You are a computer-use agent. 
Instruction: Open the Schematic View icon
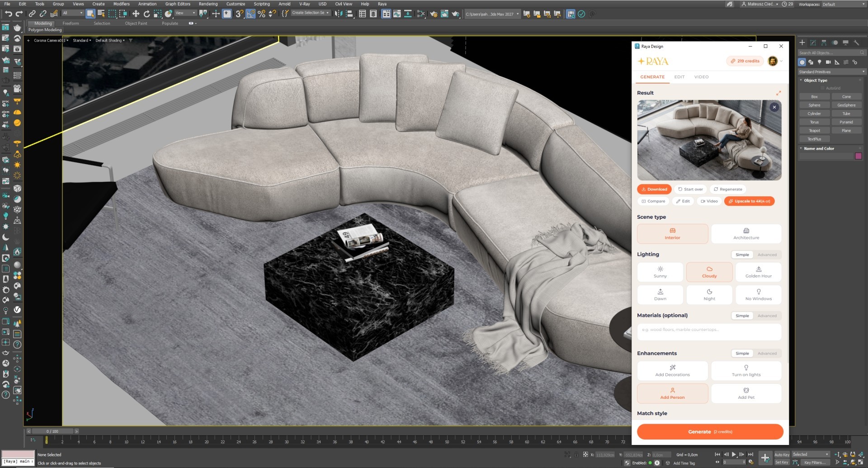(x=408, y=14)
